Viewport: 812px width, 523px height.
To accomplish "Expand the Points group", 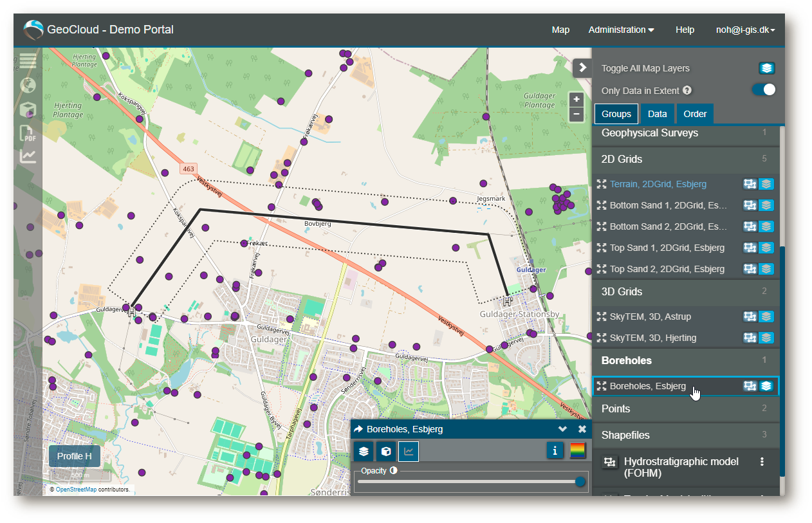I will click(x=685, y=408).
